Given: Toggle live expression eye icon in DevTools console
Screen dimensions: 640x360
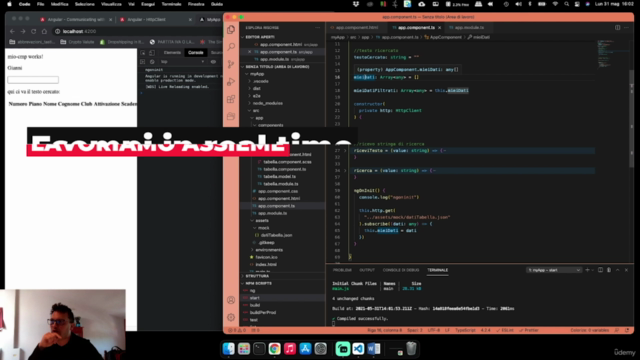Looking at the screenshot, I should tap(213, 62).
